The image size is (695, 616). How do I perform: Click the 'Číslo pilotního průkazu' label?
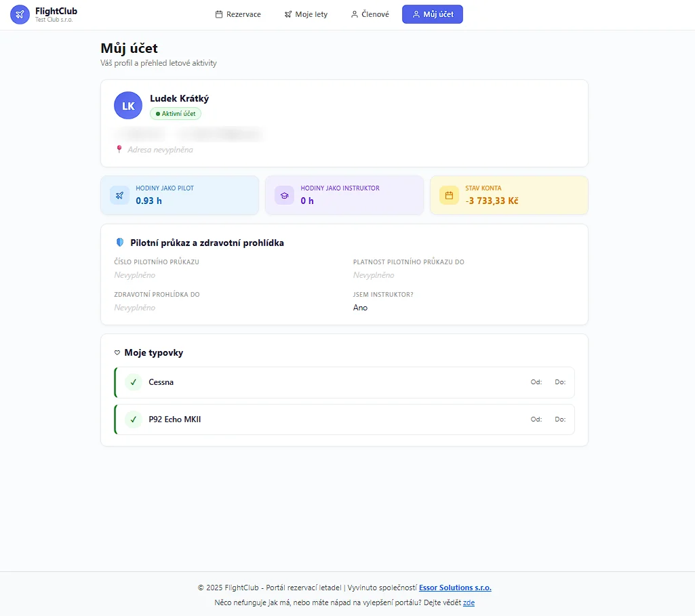[157, 262]
